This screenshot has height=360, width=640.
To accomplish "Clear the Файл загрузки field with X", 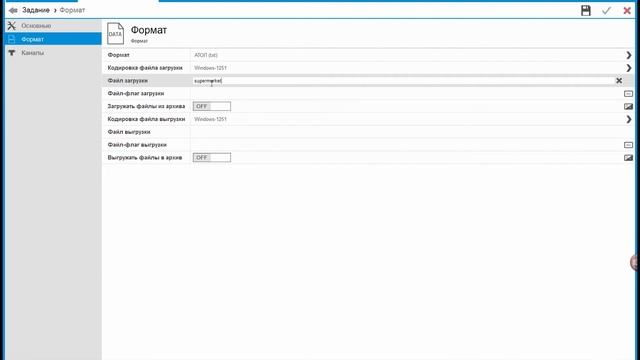I will [x=619, y=81].
